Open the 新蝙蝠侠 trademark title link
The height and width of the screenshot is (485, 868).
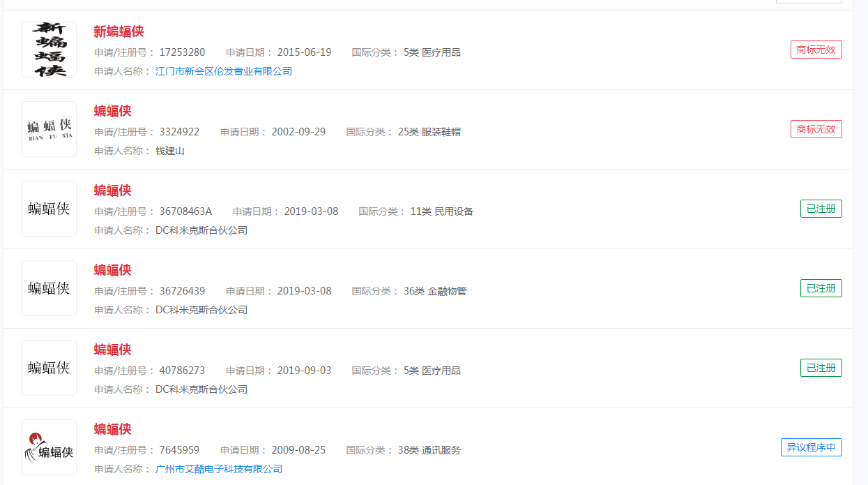coord(119,31)
